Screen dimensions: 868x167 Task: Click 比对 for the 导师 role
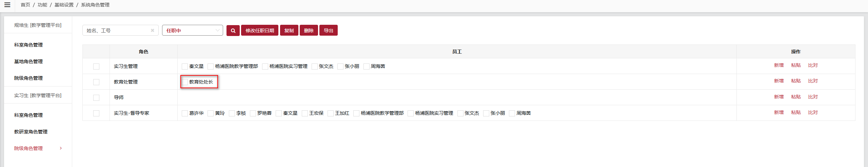click(x=813, y=97)
